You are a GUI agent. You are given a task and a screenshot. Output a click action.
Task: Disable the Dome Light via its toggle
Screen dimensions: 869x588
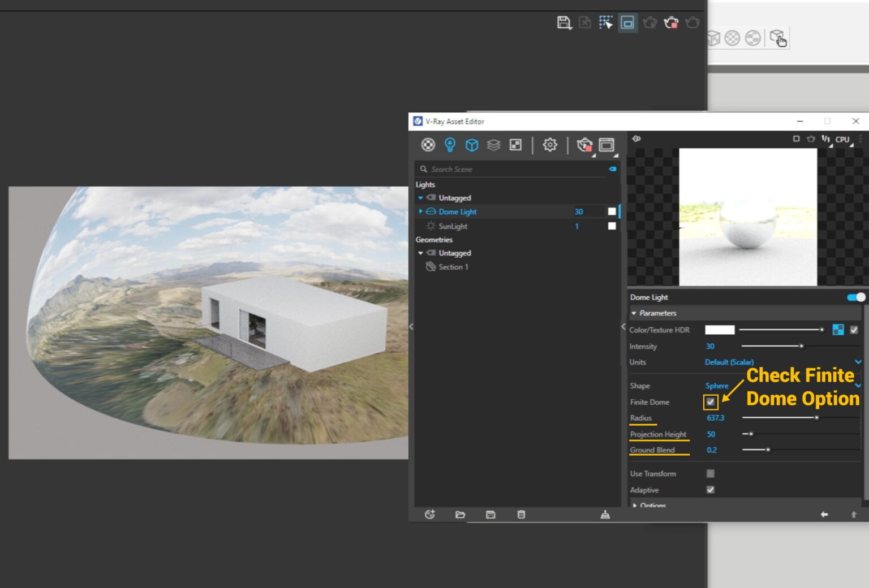pos(857,296)
